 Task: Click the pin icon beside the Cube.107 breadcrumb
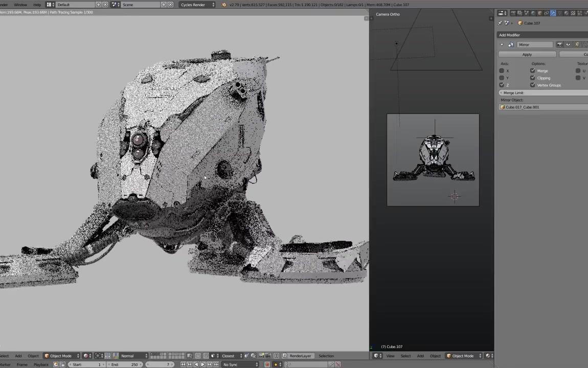tap(500, 23)
